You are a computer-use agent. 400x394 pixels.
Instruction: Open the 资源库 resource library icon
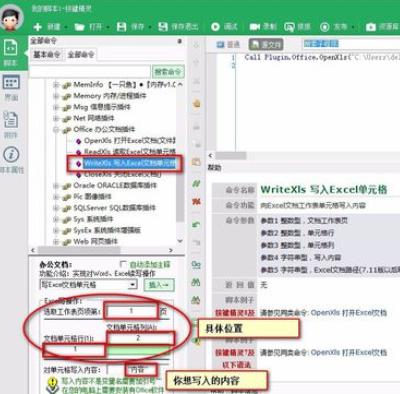[371, 27]
